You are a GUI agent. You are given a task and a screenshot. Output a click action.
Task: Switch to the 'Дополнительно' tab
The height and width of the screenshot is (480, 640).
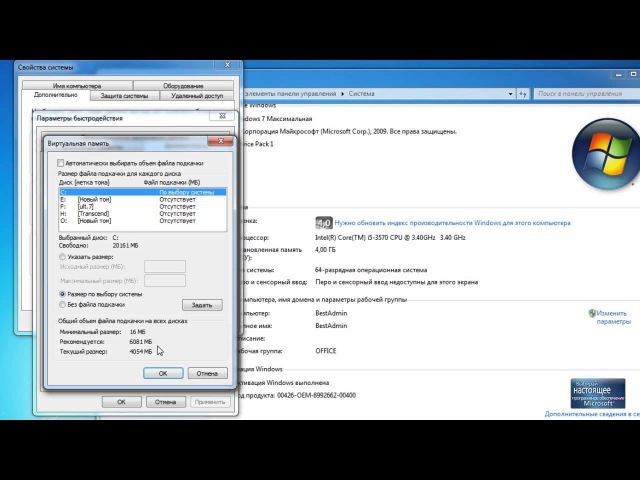56,95
